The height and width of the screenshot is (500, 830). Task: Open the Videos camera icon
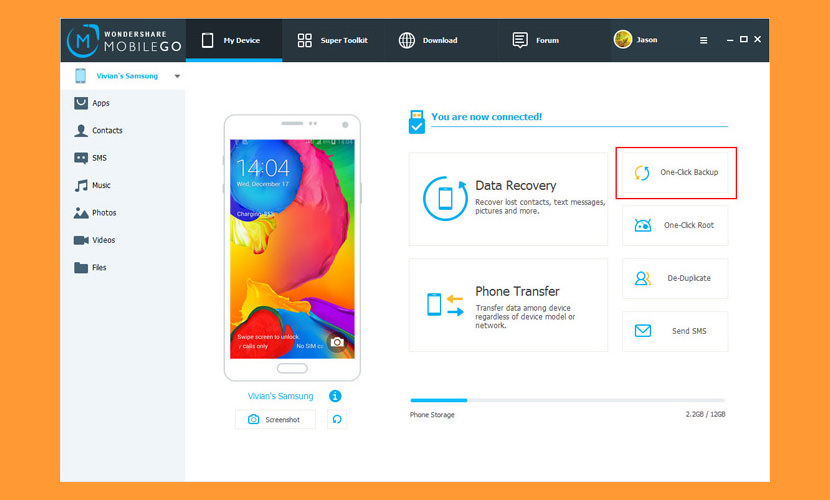(x=81, y=240)
